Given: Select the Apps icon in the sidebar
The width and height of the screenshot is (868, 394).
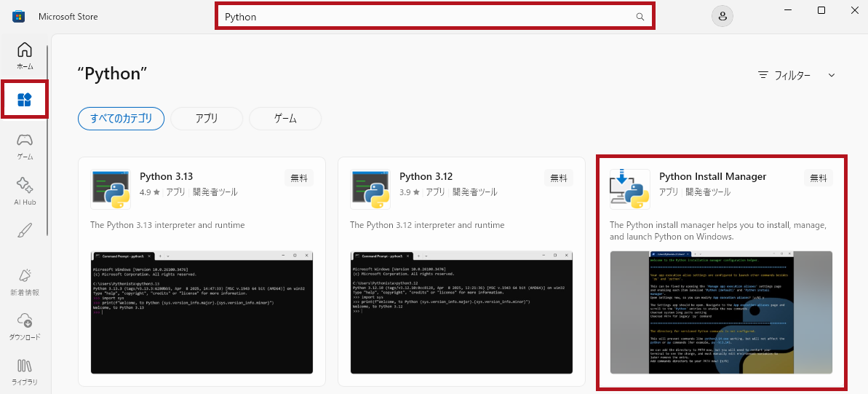Looking at the screenshot, I should [25, 100].
